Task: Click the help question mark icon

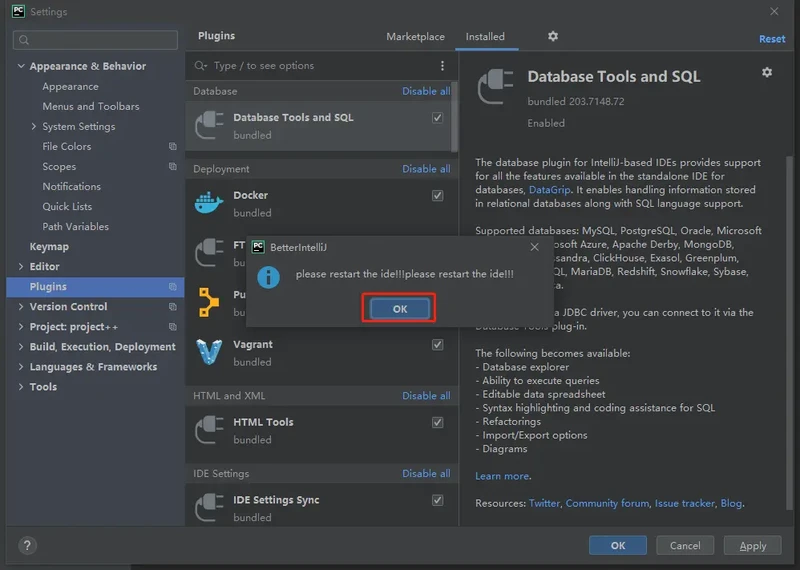Action: (27, 546)
